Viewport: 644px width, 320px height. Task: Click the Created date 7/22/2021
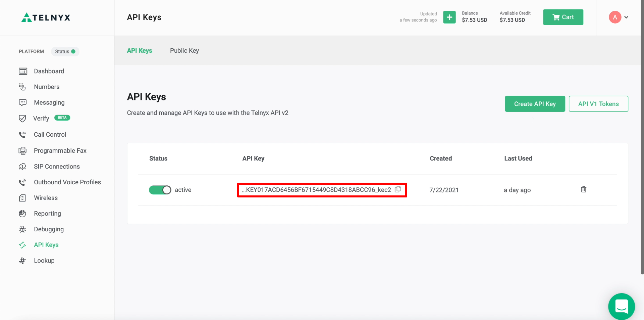pyautogui.click(x=444, y=190)
